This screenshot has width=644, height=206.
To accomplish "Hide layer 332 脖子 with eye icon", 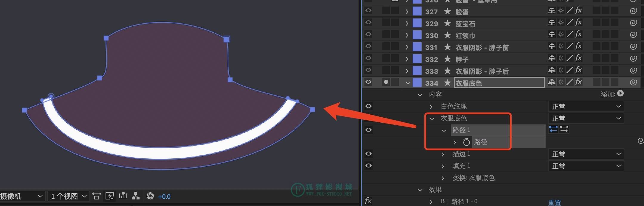I will (x=369, y=58).
